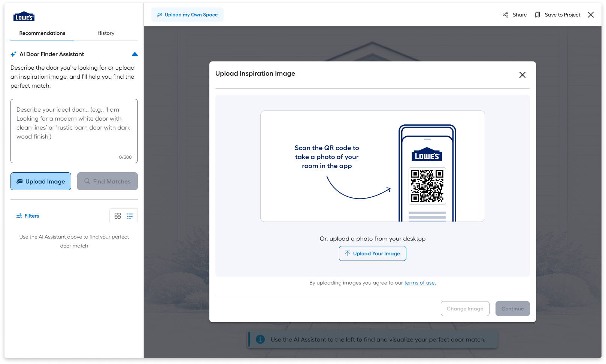Switch to grid view layout
Screen dimensions: 606x364
tap(118, 216)
